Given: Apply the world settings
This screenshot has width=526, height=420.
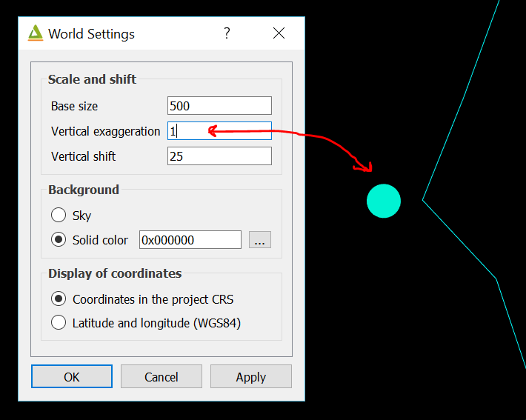Looking at the screenshot, I should [251, 377].
